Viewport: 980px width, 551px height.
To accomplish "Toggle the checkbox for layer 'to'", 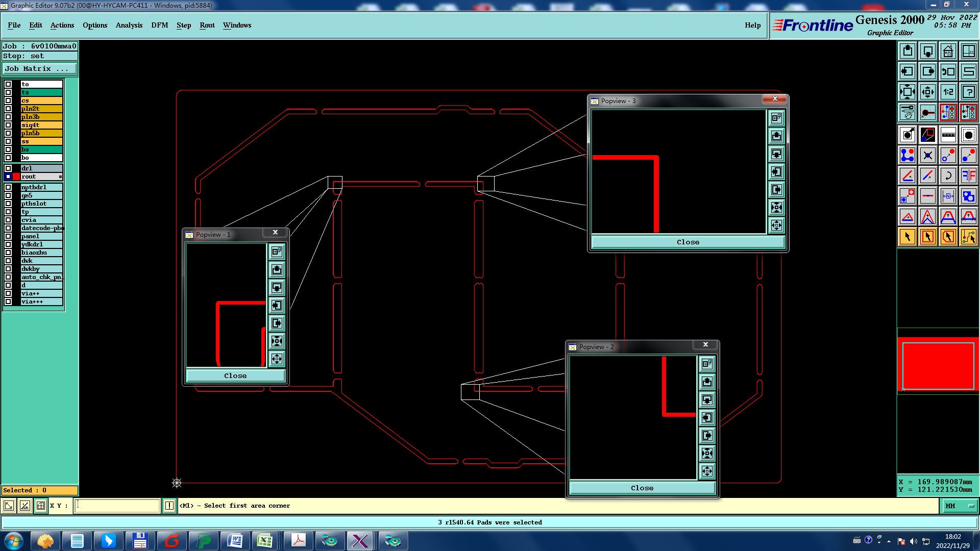I will (8, 84).
